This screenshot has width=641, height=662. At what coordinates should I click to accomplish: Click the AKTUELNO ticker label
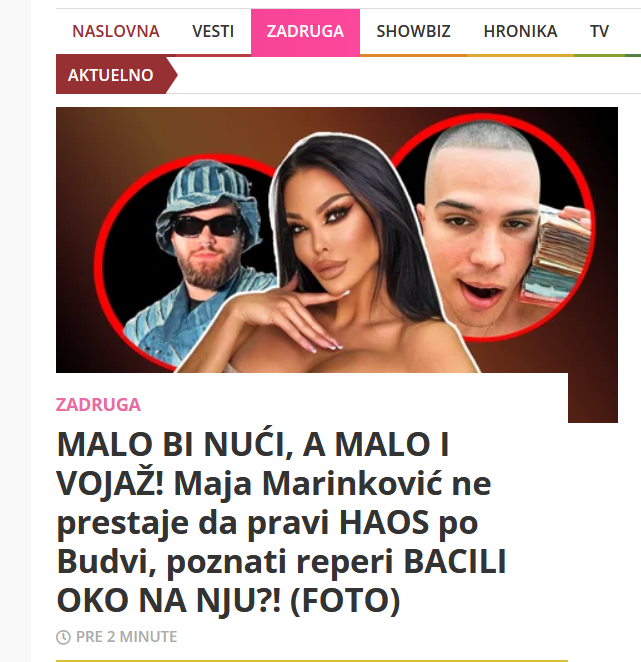111,75
